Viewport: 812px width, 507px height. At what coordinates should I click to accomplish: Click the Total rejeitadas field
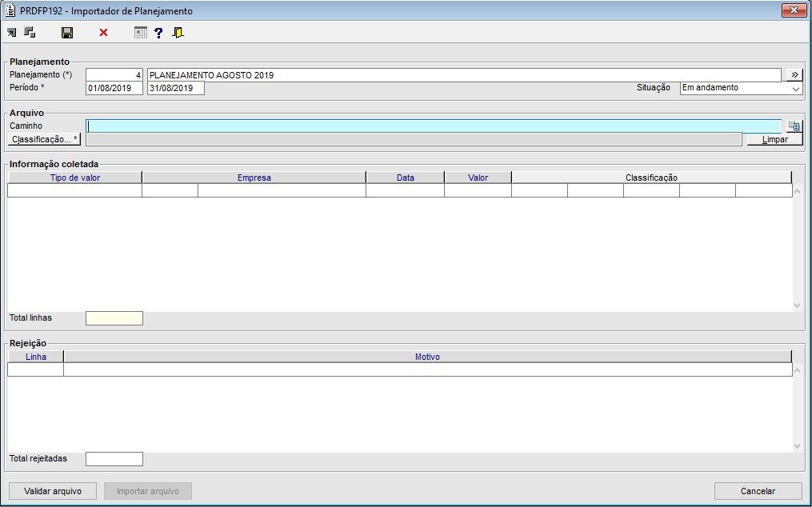[114, 459]
